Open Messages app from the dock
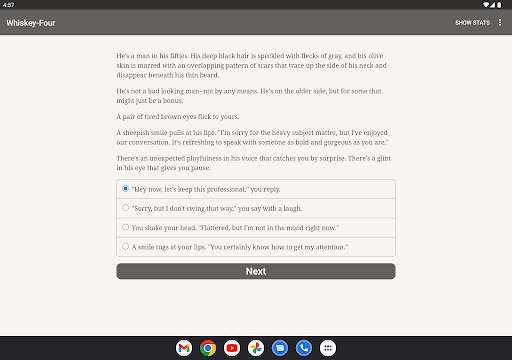The image size is (512, 360). 280,348
